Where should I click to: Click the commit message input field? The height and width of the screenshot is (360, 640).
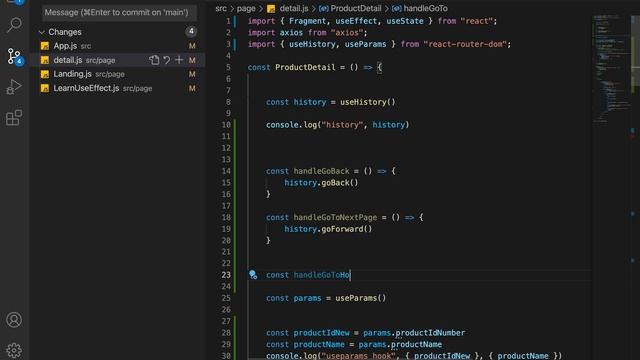tap(119, 13)
